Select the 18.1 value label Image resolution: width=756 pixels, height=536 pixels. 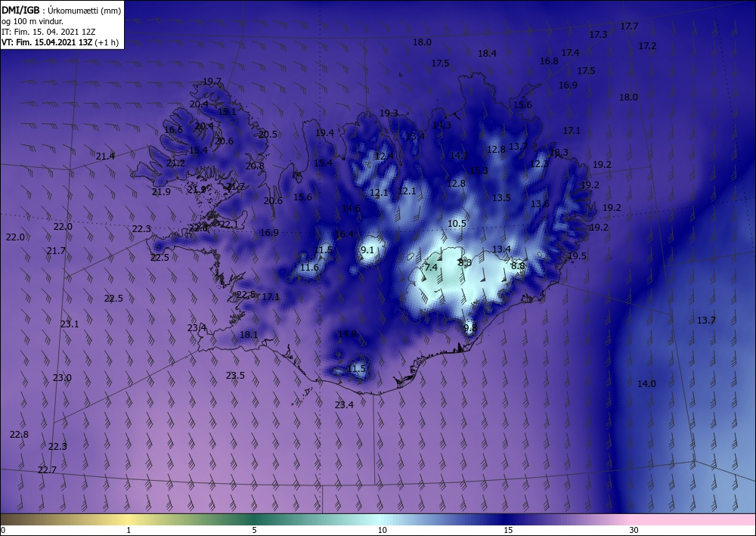[249, 335]
